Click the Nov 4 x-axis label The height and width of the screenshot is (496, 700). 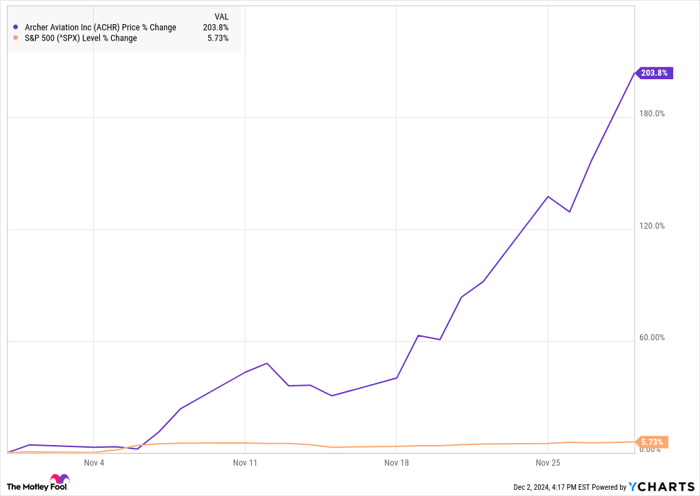pyautogui.click(x=94, y=463)
